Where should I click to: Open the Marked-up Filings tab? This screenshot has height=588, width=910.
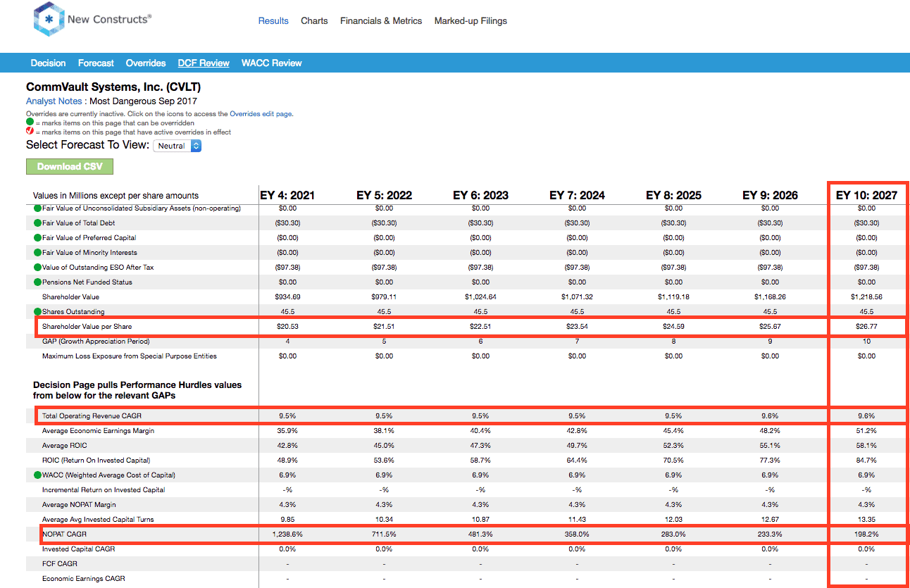[x=470, y=20]
